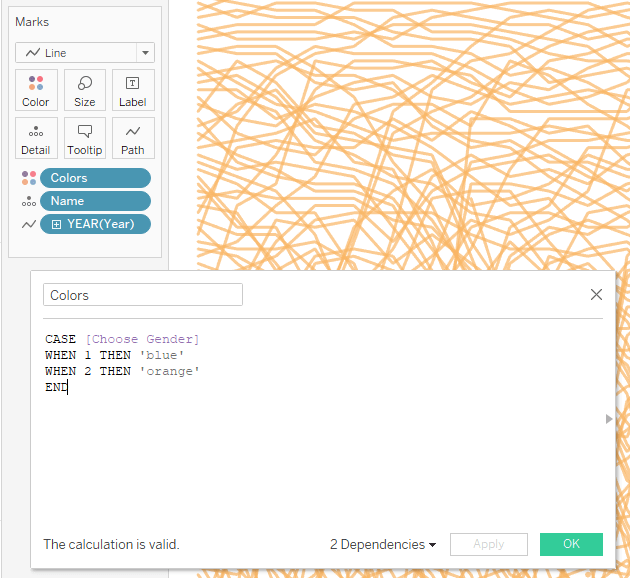
Task: Open the Color marks card
Action: 36,90
